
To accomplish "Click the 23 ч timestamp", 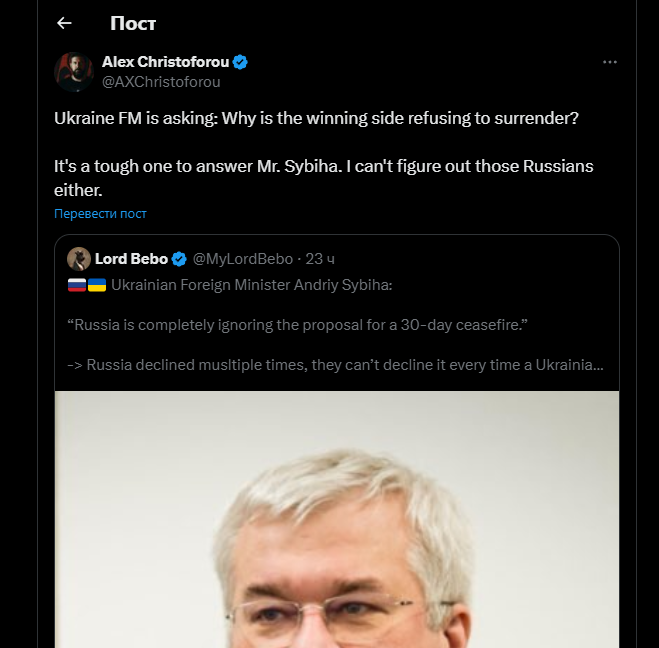I will point(321,259).
